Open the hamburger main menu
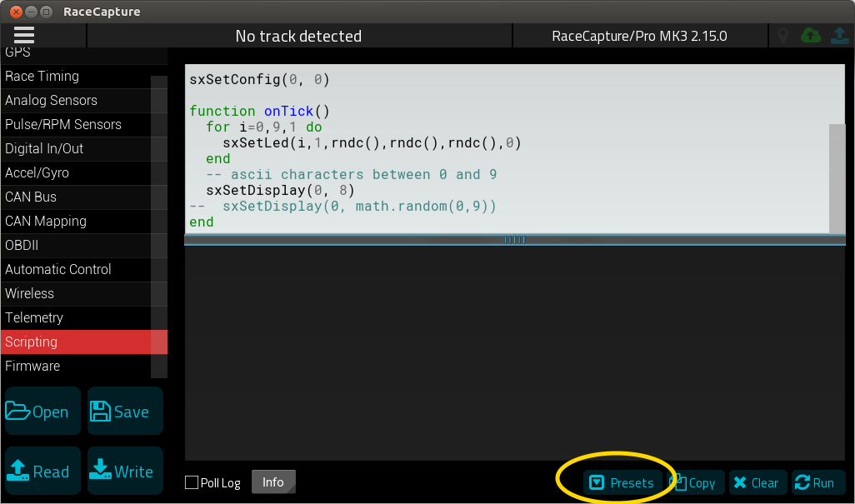Image resolution: width=855 pixels, height=504 pixels. 24,36
